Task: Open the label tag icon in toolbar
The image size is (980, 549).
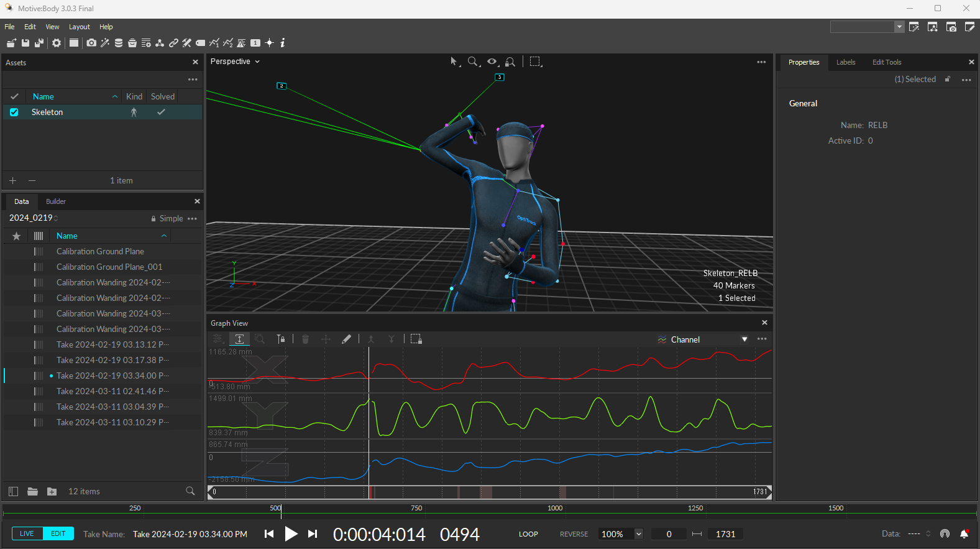Action: pos(201,43)
